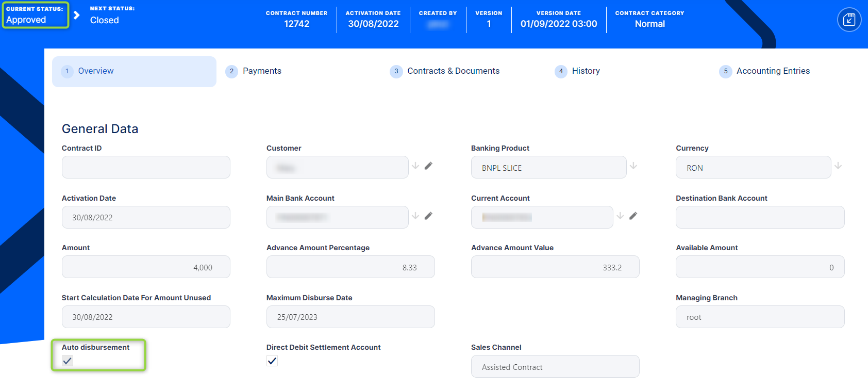Viewport: 868px width, 388px height.
Task: Click the Approved current status label
Action: pyautogui.click(x=26, y=20)
